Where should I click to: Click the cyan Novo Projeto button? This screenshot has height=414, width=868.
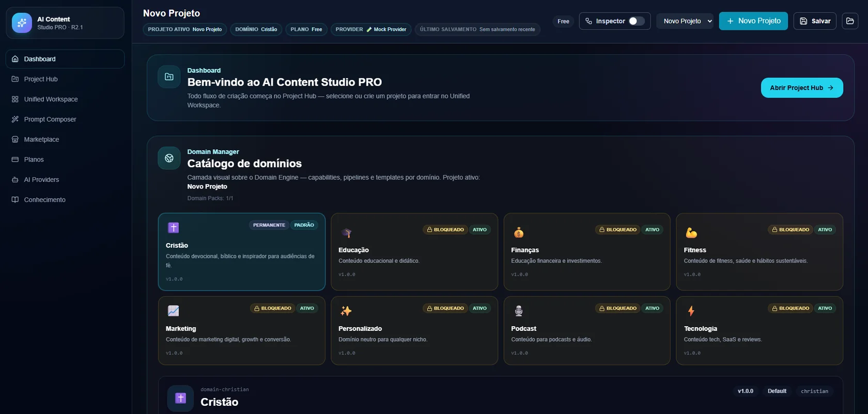click(x=753, y=21)
